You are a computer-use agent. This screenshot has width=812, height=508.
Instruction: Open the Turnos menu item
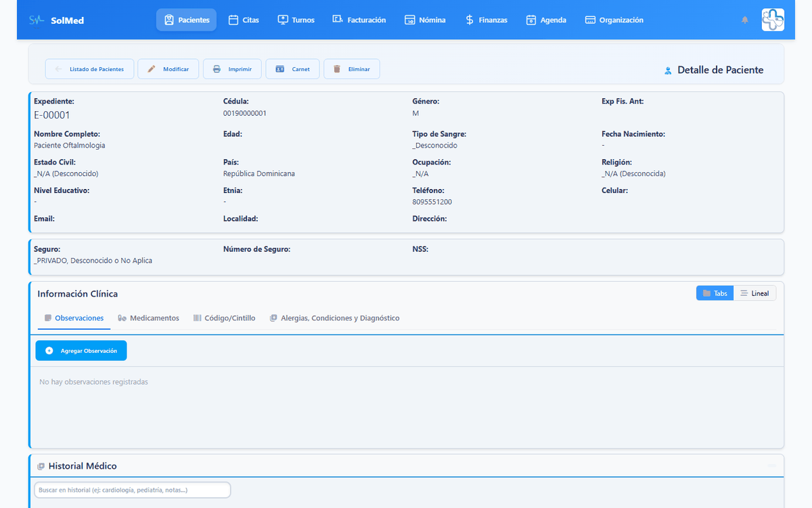click(296, 20)
